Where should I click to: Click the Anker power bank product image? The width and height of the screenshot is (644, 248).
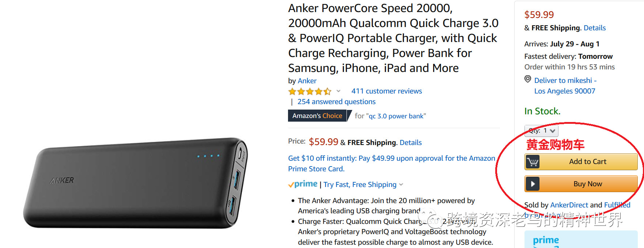136,183
